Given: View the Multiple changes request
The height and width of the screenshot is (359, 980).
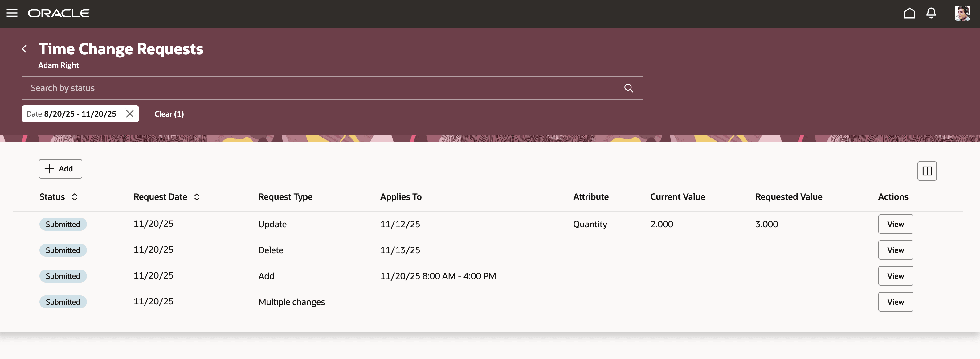Looking at the screenshot, I should [x=895, y=302].
